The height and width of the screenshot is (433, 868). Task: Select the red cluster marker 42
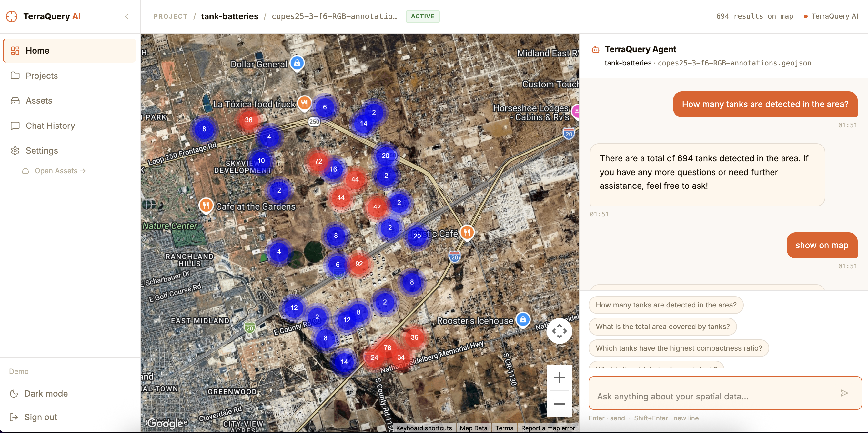[x=377, y=207]
